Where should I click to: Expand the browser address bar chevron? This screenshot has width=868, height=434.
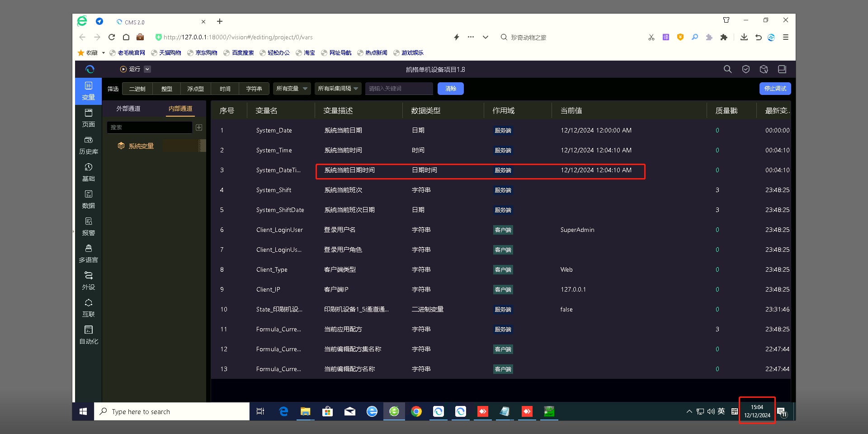pos(486,37)
